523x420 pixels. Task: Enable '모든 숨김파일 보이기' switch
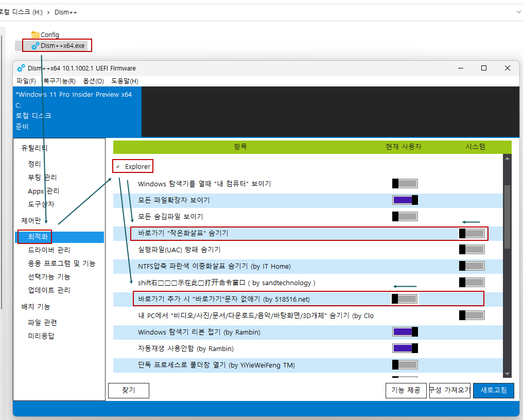pyautogui.click(x=405, y=217)
